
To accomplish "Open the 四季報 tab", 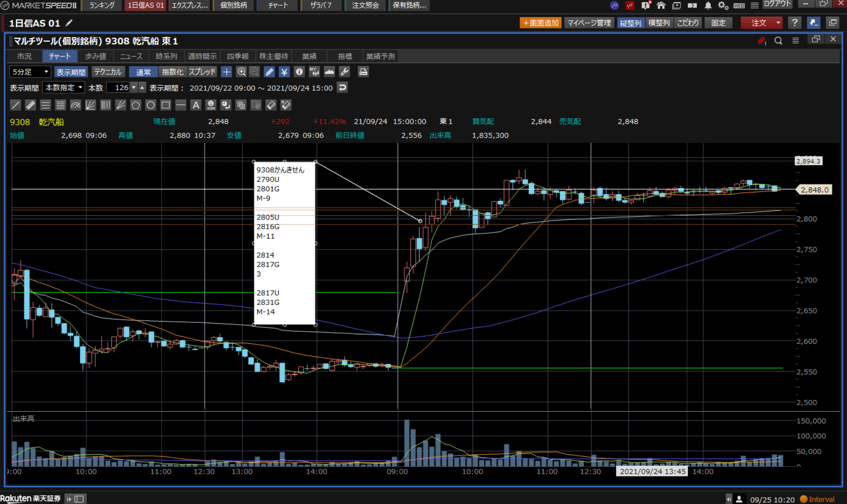I will [237, 56].
